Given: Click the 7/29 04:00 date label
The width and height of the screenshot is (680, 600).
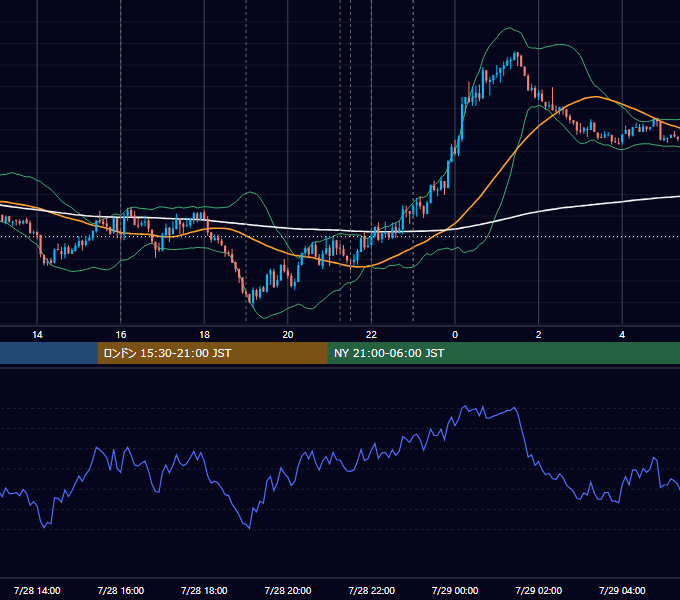Looking at the screenshot, I should coord(622,590).
